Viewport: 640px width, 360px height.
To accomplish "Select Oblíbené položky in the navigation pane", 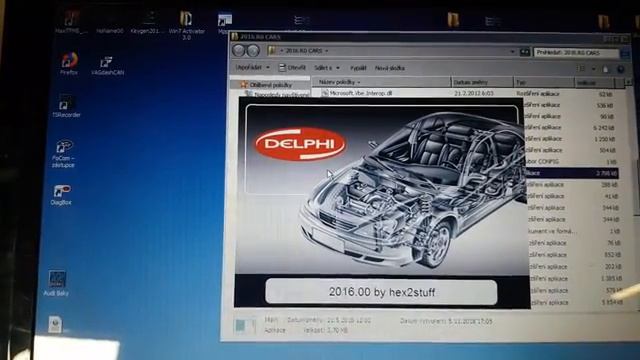I will click(x=271, y=85).
